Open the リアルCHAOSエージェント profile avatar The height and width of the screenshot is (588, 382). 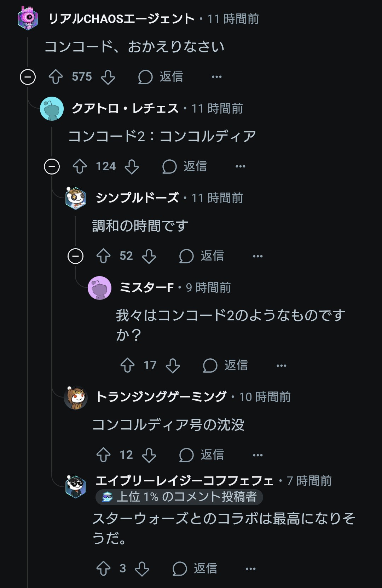[x=28, y=18]
